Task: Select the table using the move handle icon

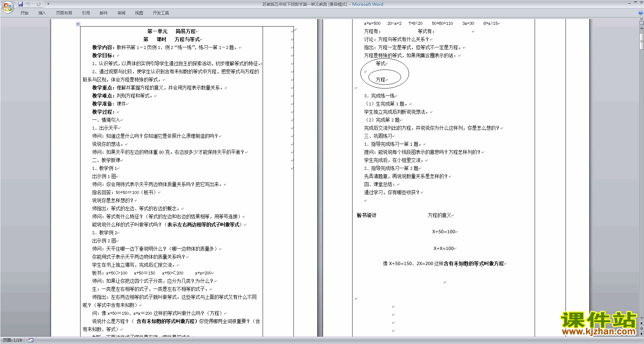Action: coord(78,24)
